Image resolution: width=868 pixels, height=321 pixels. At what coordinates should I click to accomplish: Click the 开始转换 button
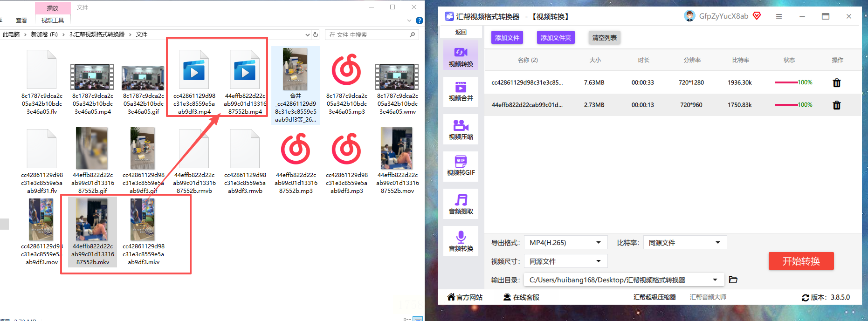coord(801,261)
